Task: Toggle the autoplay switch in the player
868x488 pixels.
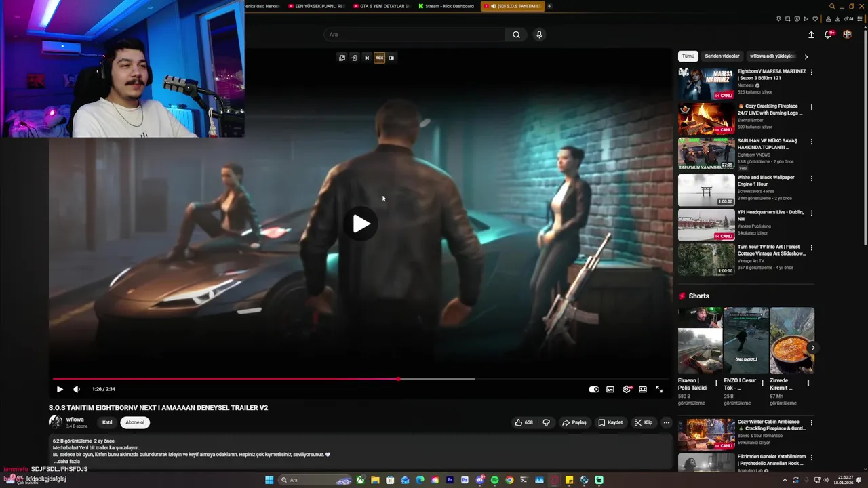Action: 594,389
